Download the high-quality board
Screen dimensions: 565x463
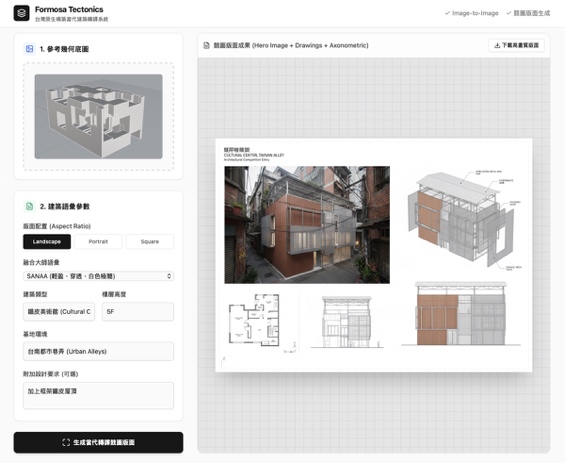516,45
